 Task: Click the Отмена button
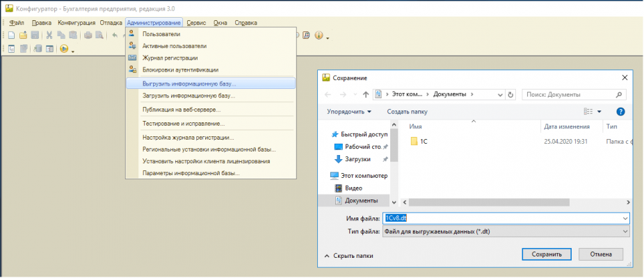tap(601, 254)
